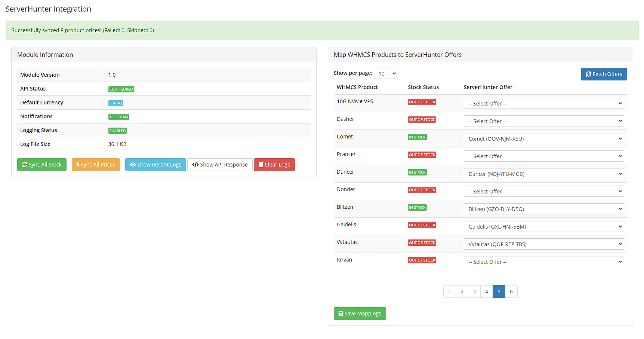This screenshot has height=339, width=644.
Task: Open offer dropdown for Dasher
Action: (x=544, y=121)
